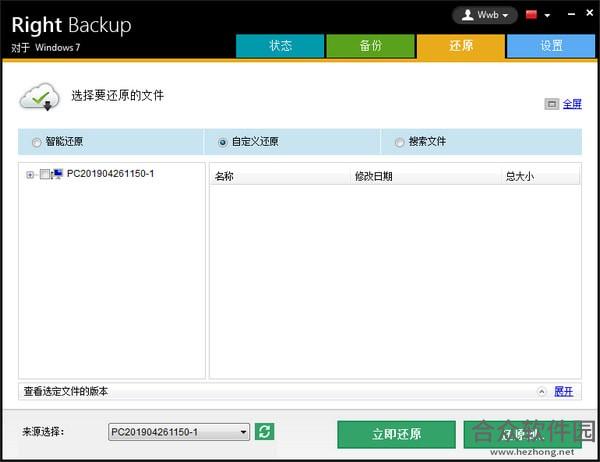Sort by the 名称 column header
The image size is (600, 462).
[280, 176]
